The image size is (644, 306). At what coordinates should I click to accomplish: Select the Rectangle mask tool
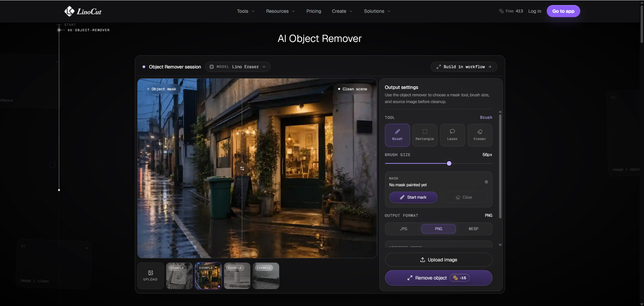pos(425,135)
